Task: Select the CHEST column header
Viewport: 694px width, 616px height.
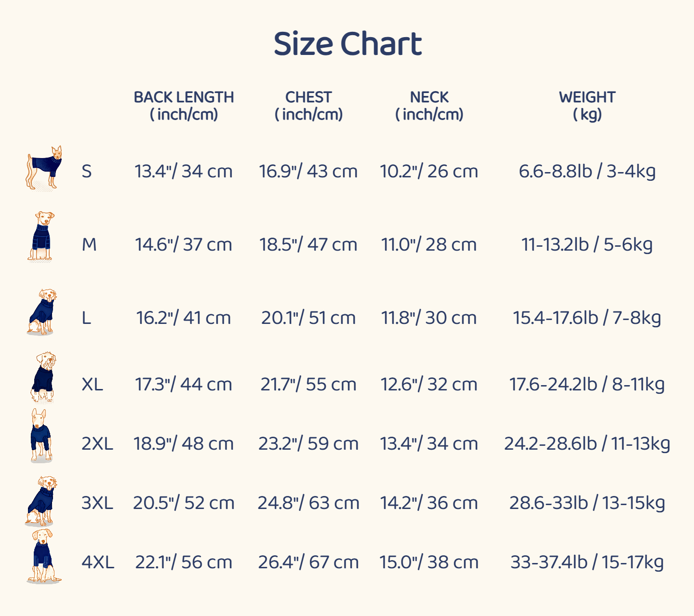Action: click(308, 106)
